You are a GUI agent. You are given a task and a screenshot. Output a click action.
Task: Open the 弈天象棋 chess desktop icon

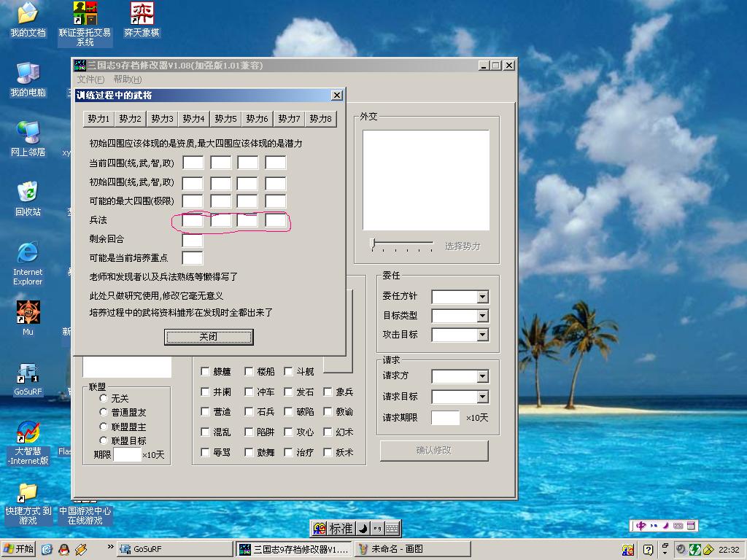pyautogui.click(x=142, y=14)
